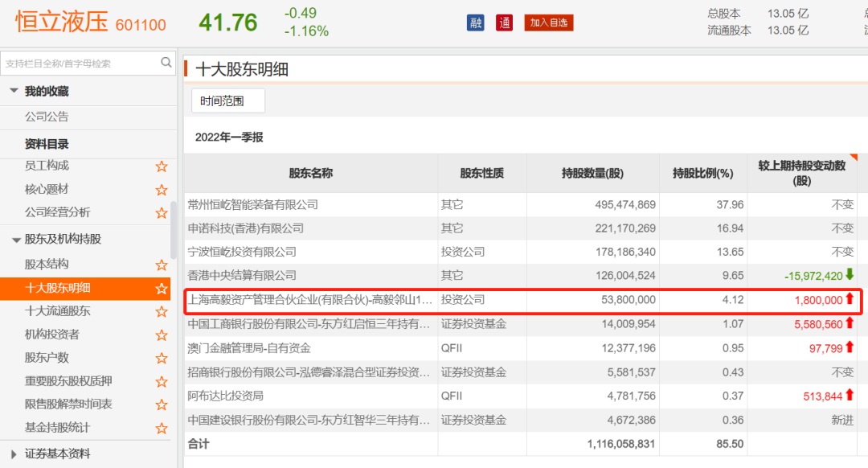Toggle favorite star for 机构投资者
Image resolution: width=868 pixels, height=468 pixels.
tap(162, 335)
